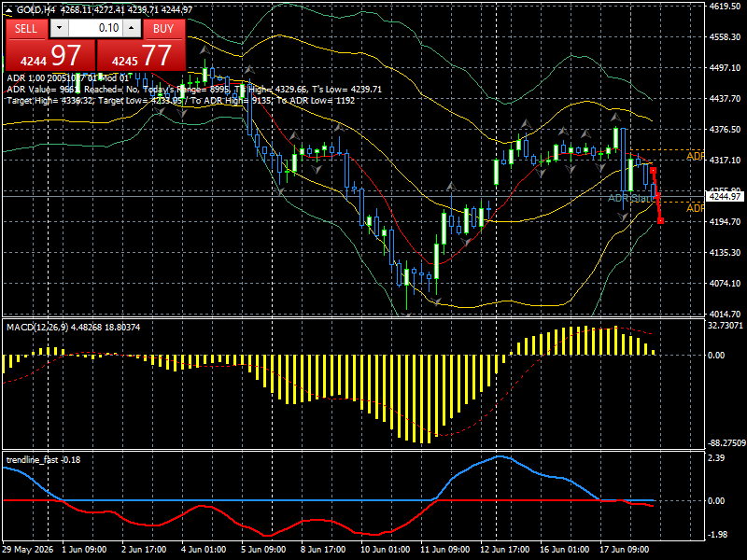Click the 4437.70 price axis label
The width and height of the screenshot is (747, 560).
725,98
